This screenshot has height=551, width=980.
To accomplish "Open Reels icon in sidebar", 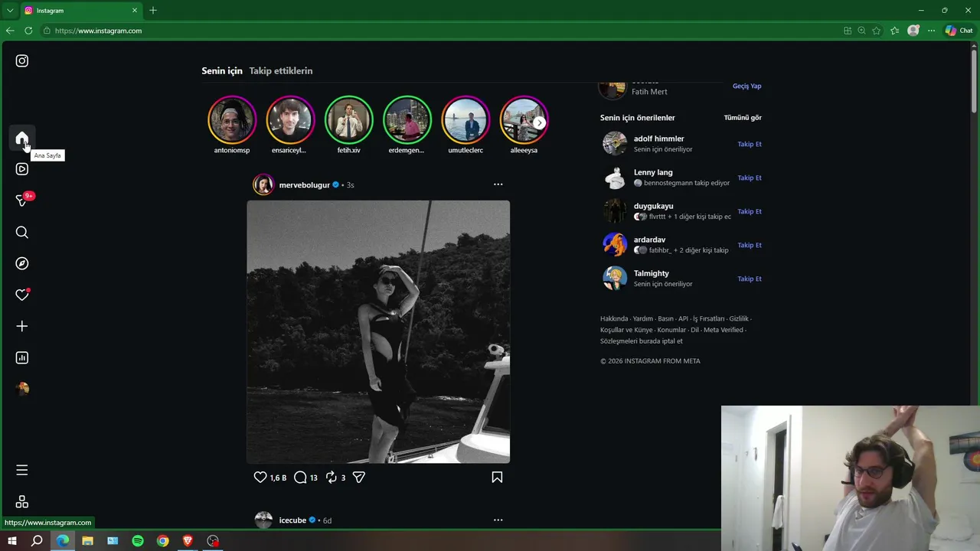I will coord(22,169).
